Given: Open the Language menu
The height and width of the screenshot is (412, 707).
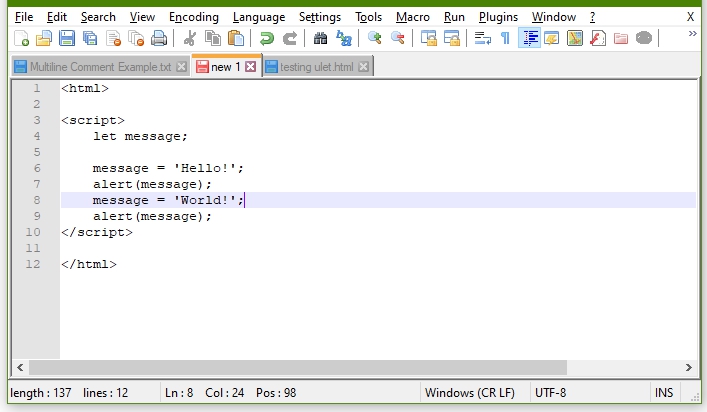Looking at the screenshot, I should (259, 17).
